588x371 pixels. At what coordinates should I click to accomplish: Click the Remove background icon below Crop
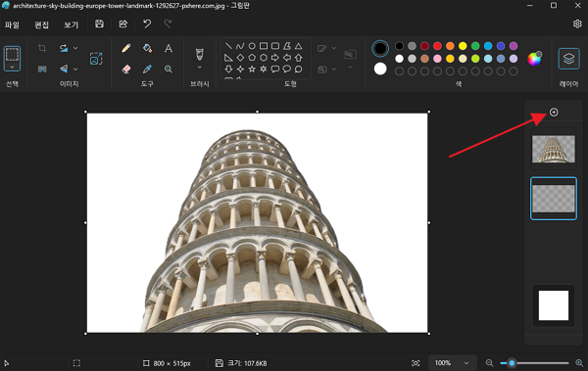(42, 69)
